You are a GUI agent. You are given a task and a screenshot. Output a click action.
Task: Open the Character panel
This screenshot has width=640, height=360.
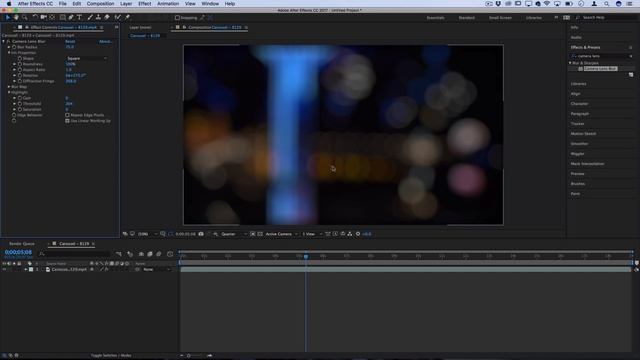pyautogui.click(x=579, y=104)
